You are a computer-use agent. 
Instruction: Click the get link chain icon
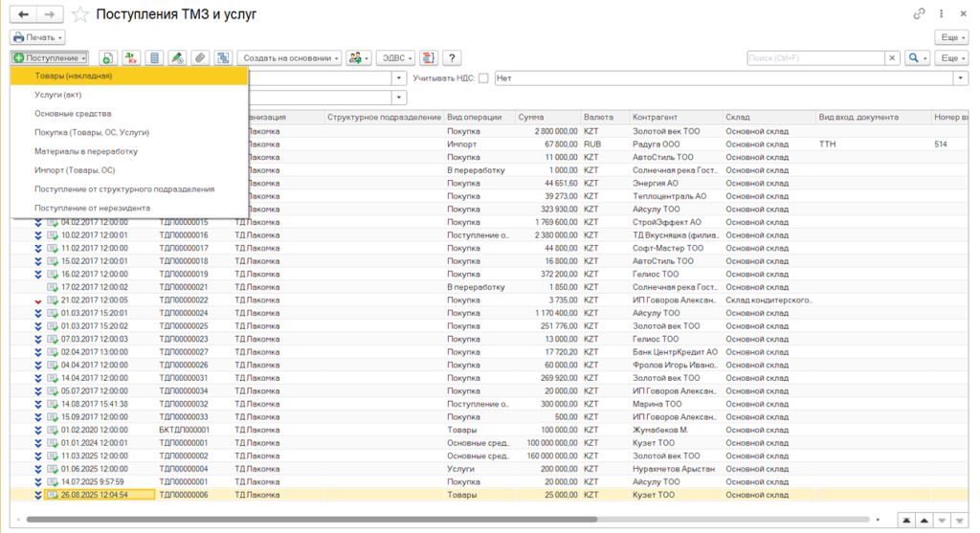pos(920,14)
